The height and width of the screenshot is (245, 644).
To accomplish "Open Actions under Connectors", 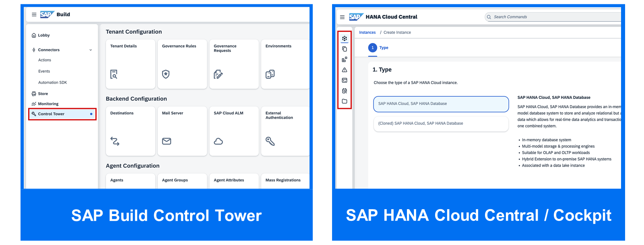I will (45, 60).
